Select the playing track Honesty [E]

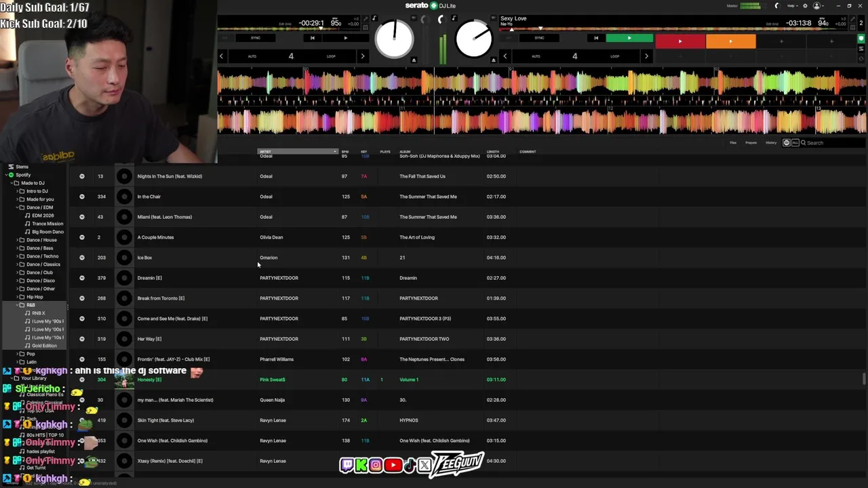coord(149,380)
